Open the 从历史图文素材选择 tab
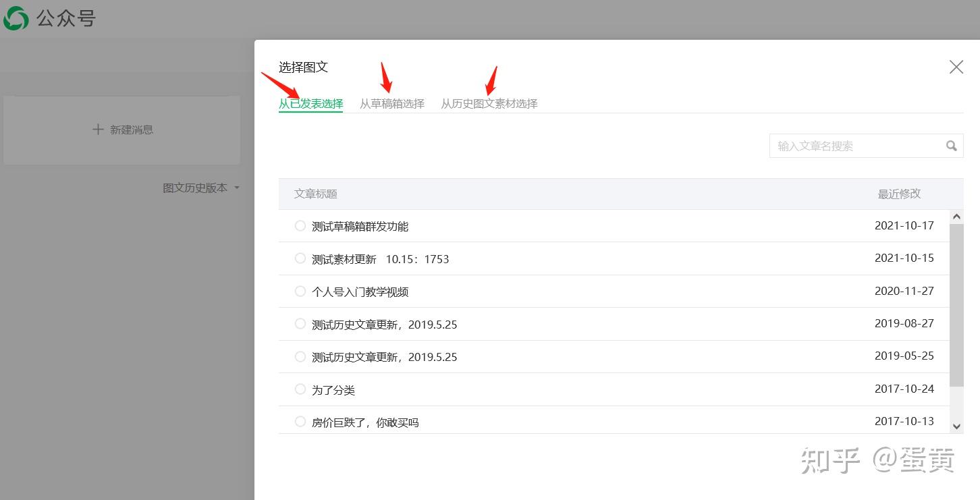 click(489, 103)
